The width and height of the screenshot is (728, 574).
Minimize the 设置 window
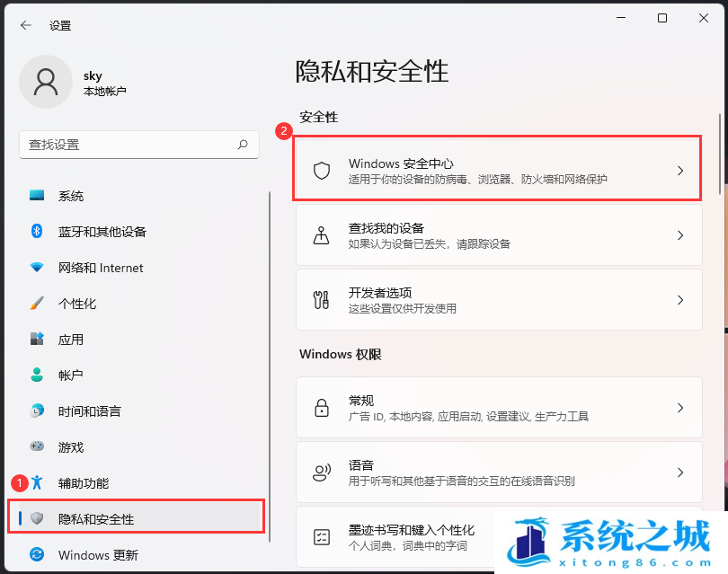tap(621, 18)
